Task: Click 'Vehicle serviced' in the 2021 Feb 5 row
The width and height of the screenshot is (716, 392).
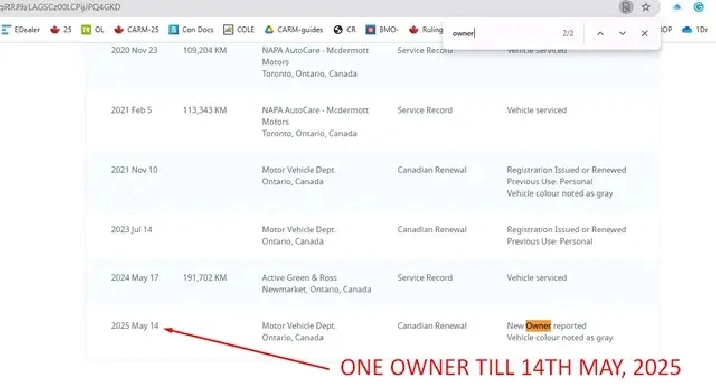Action: coord(537,110)
